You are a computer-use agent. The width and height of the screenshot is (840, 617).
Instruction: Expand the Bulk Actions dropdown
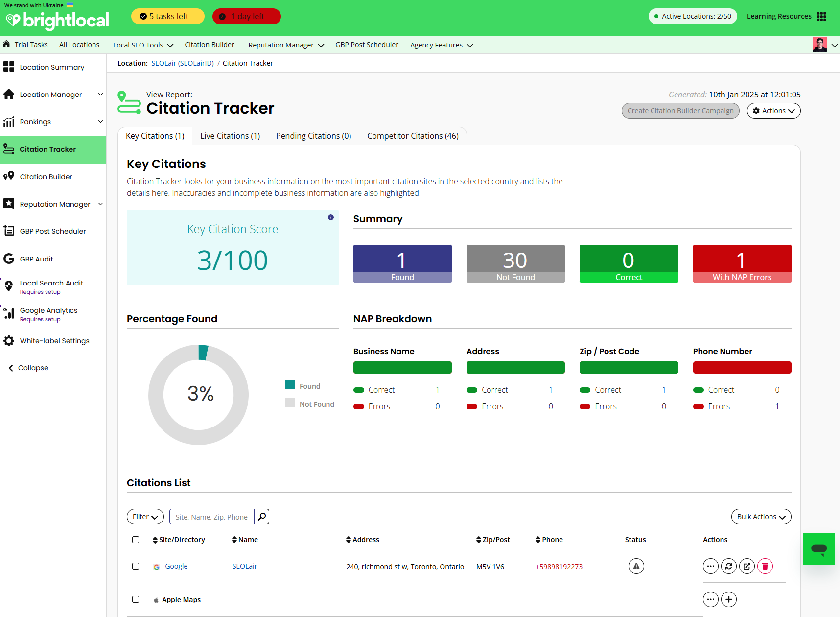761,517
